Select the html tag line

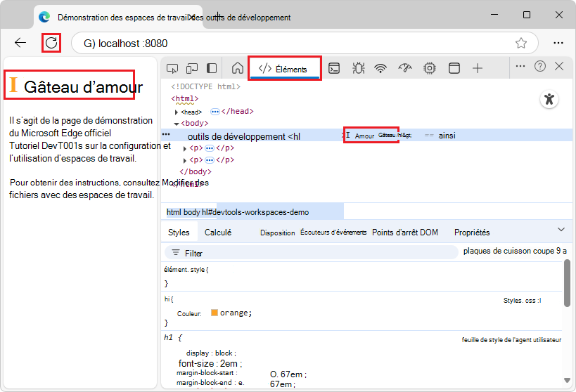coord(185,98)
